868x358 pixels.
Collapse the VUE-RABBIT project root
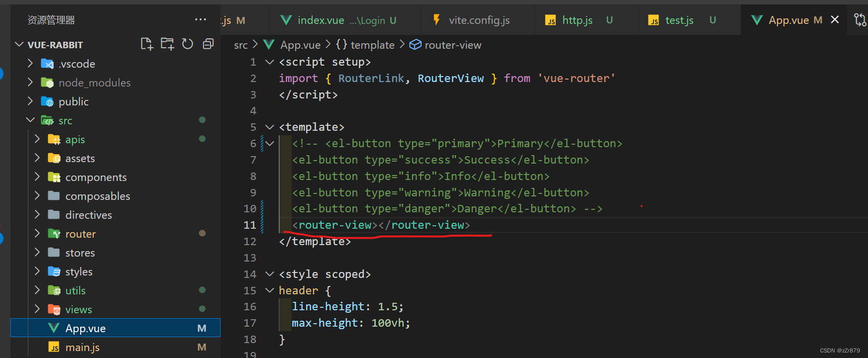coord(19,44)
